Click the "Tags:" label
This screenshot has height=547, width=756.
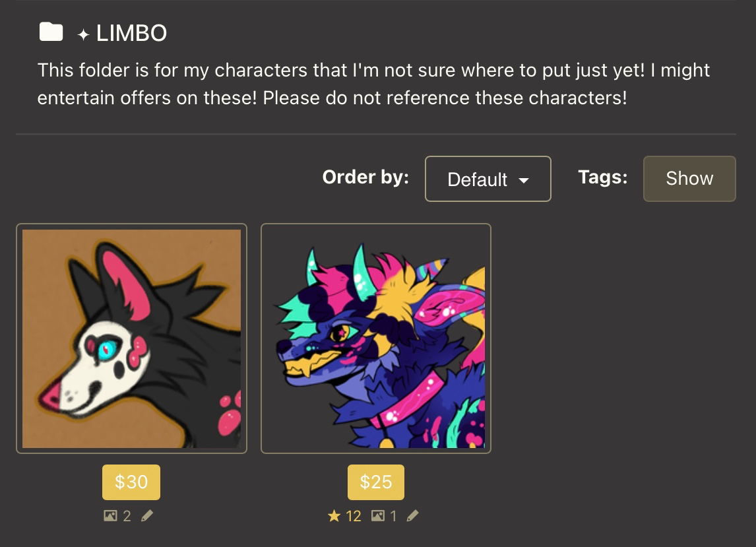602,177
